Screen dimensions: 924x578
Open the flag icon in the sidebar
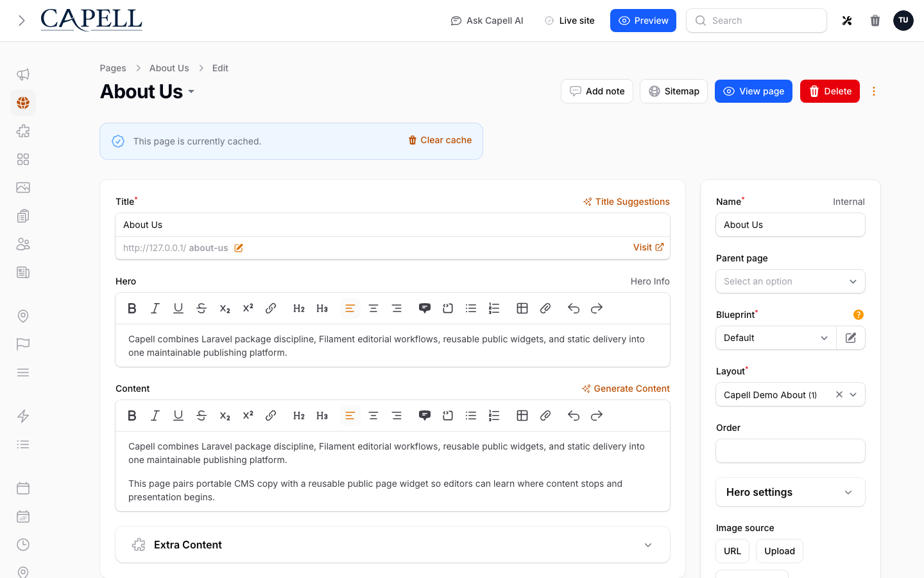[x=23, y=344]
